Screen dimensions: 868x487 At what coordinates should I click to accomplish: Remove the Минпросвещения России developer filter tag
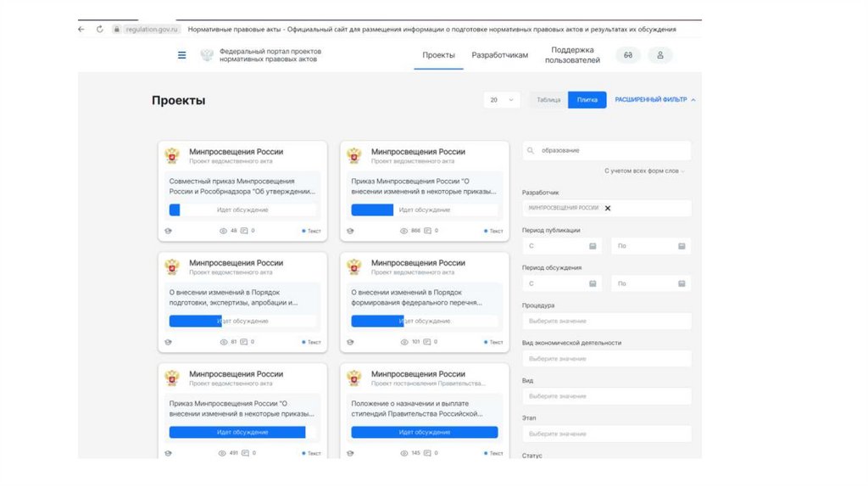click(x=608, y=208)
